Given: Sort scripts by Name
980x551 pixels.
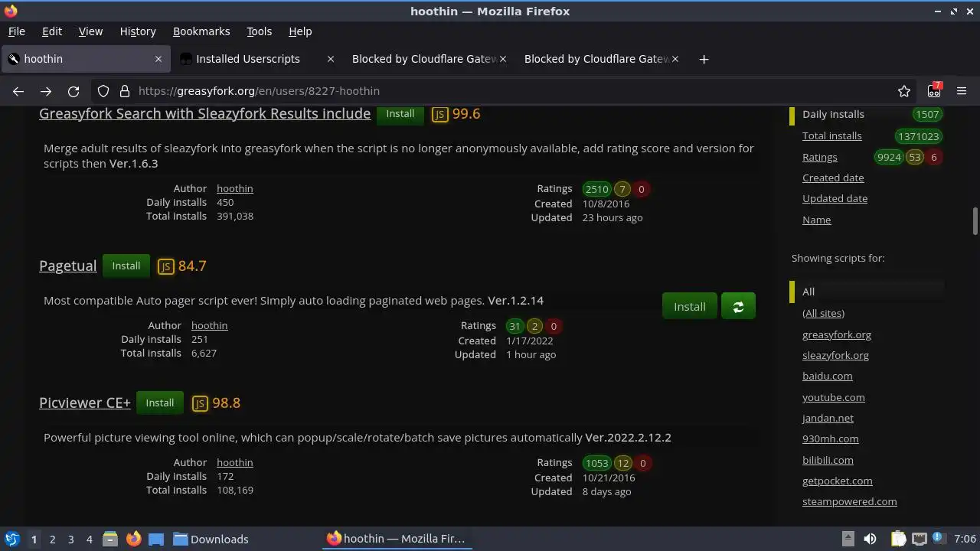Looking at the screenshot, I should click(x=816, y=220).
